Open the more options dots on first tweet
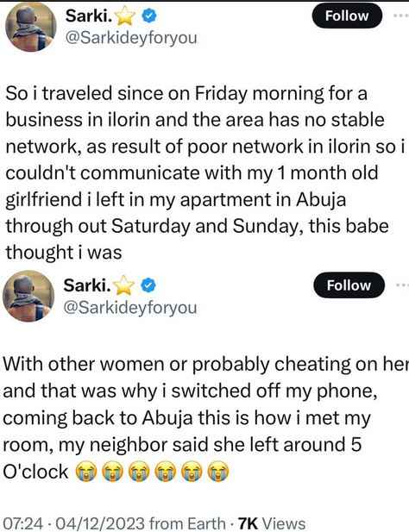 coord(401,16)
